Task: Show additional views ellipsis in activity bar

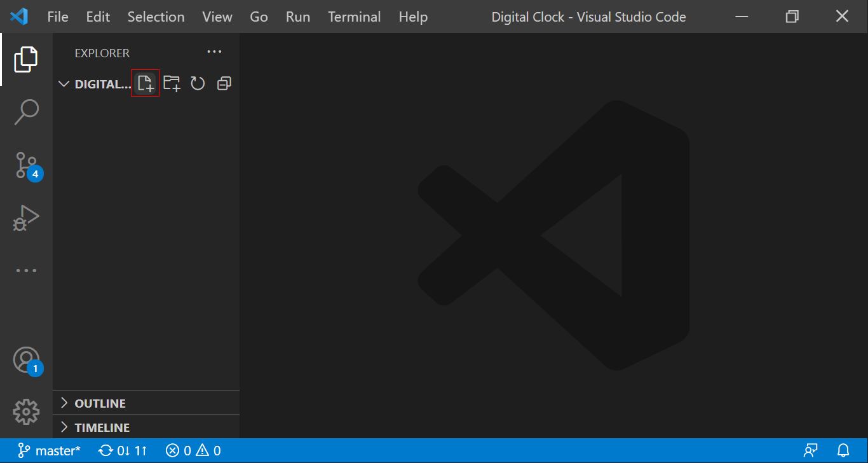Action: (x=26, y=270)
